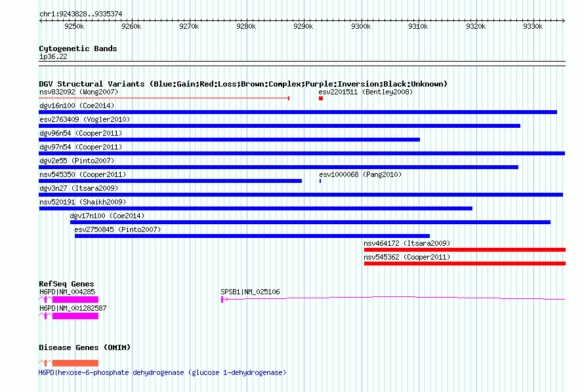Click the 9320k ruler tick label
The image size is (584, 392).
pyautogui.click(x=476, y=26)
